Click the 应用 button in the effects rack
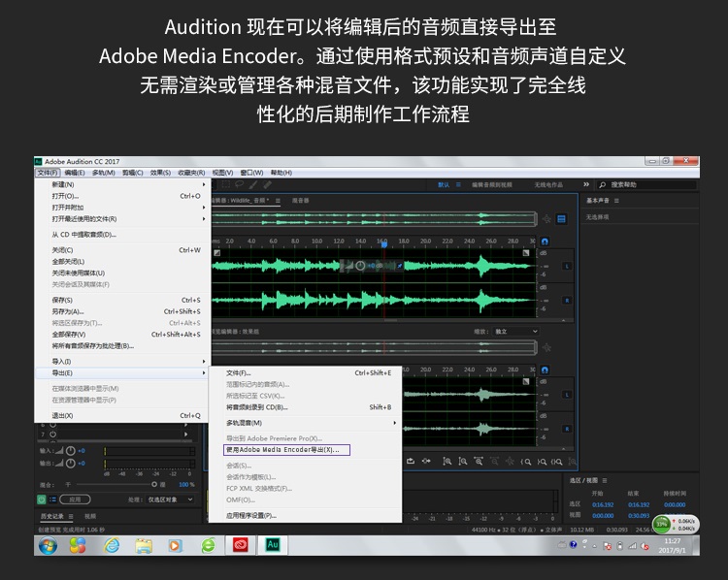The height and width of the screenshot is (580, 728). pos(75,499)
